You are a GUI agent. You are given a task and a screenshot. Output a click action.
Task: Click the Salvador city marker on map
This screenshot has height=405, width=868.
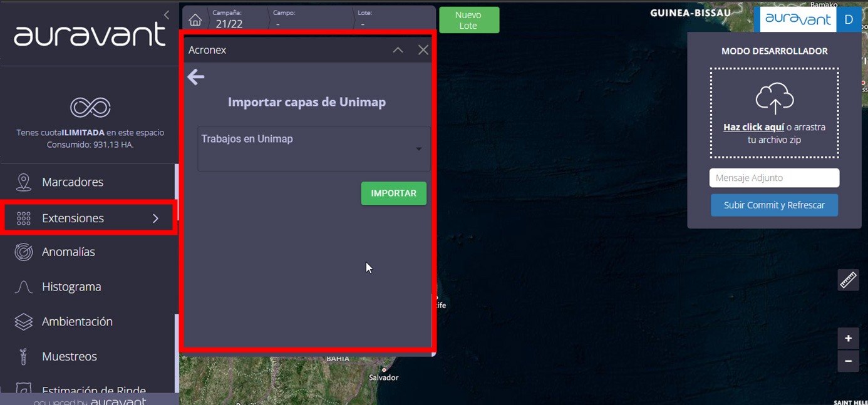(384, 370)
